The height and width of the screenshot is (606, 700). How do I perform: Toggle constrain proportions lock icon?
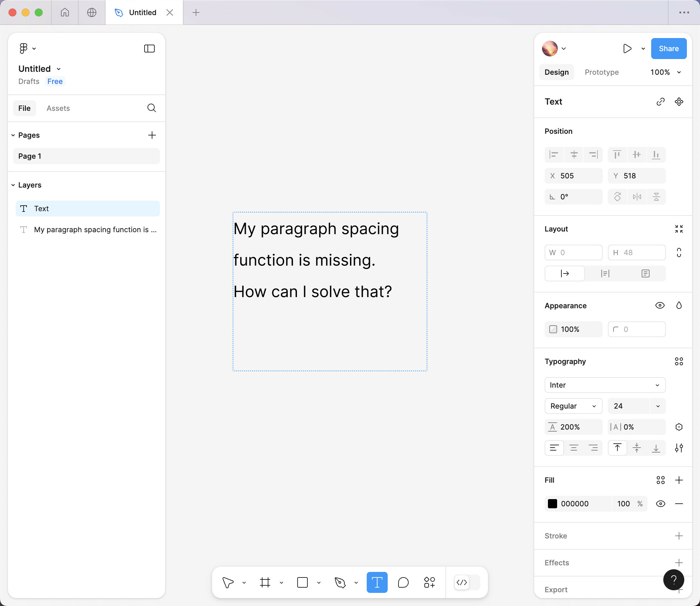[679, 253]
